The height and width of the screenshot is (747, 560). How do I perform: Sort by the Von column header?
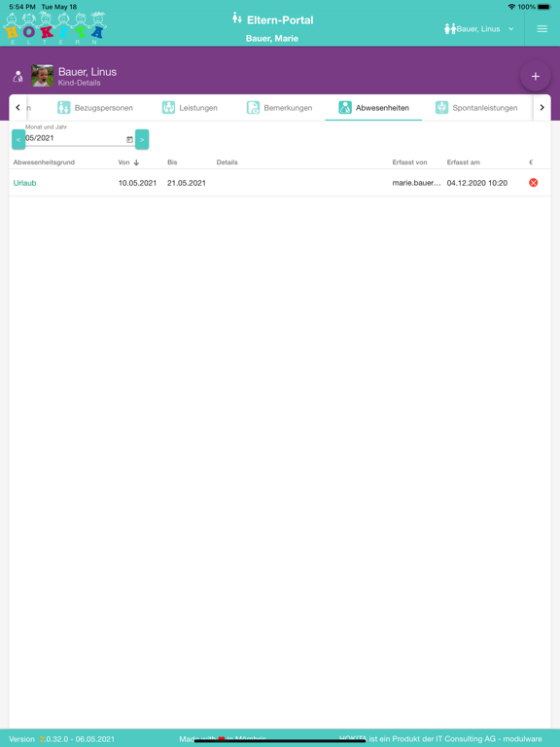[x=123, y=162]
